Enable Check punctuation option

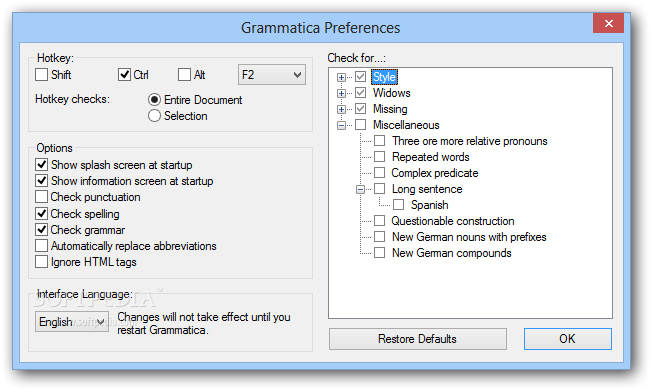click(42, 196)
